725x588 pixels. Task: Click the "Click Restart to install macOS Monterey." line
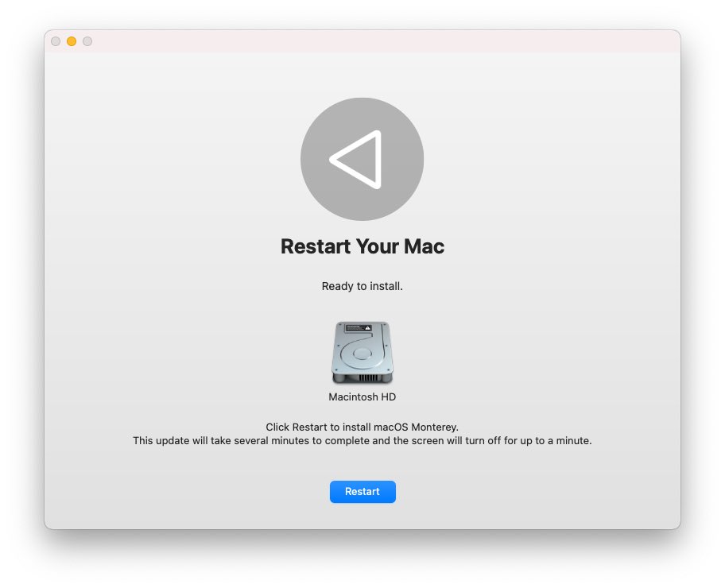pyautogui.click(x=362, y=427)
